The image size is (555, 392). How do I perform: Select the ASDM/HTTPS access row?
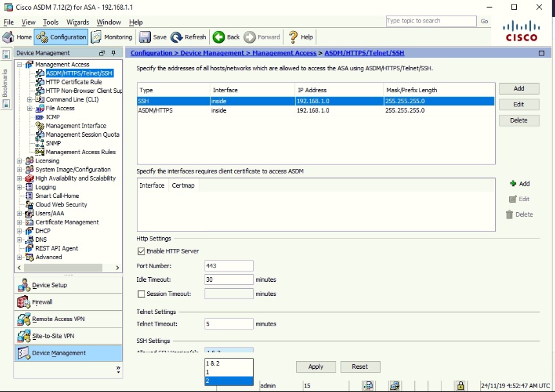(x=316, y=111)
